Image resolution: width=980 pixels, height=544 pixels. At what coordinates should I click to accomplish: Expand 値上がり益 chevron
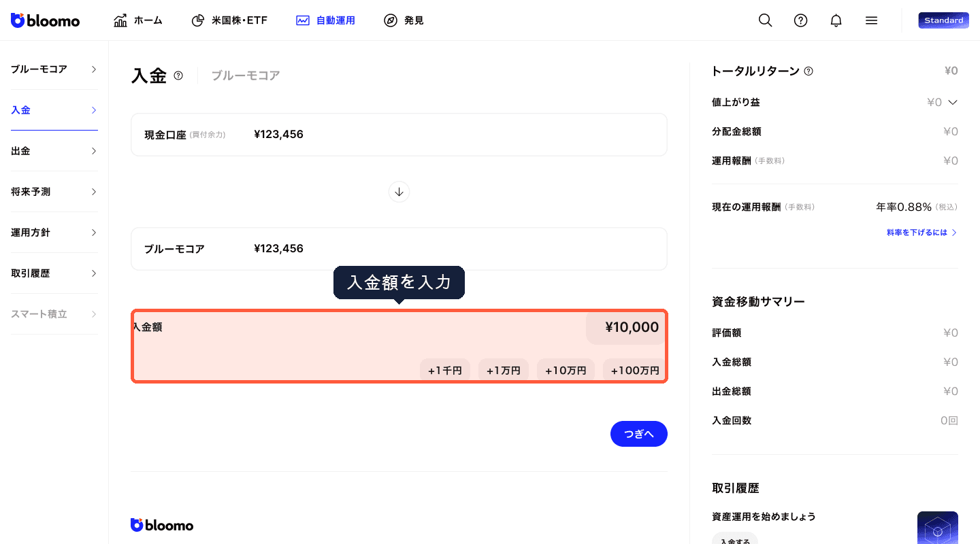tap(953, 102)
